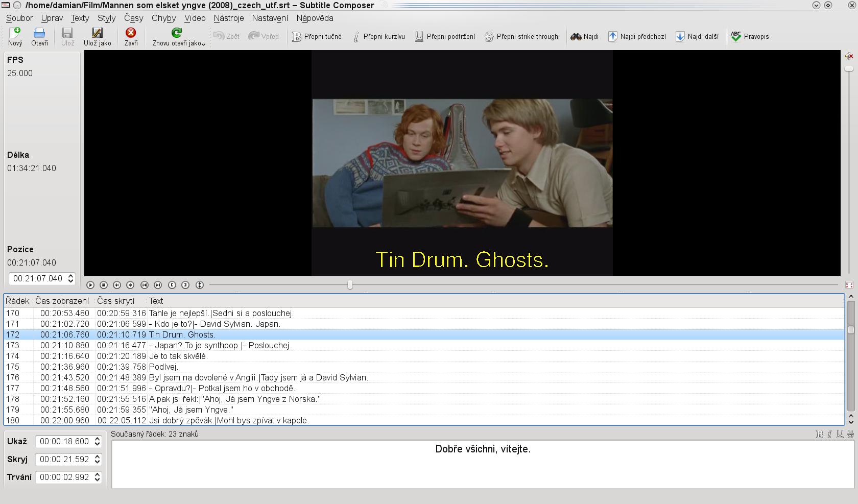Click the vertical arrows video tracking button
This screenshot has height=504, width=858.
[x=200, y=285]
